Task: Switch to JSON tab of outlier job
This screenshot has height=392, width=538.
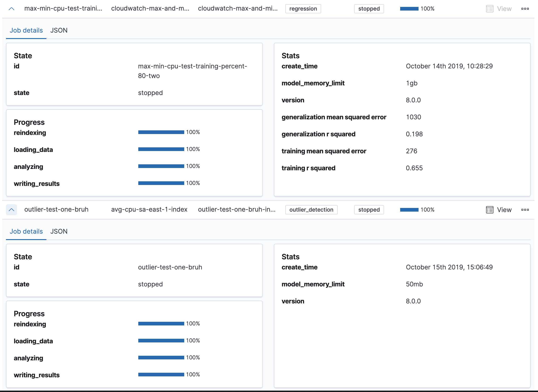Action: click(x=59, y=231)
